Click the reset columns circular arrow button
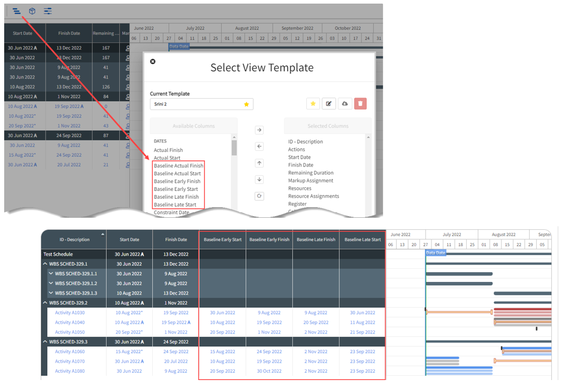The image size is (562, 392). click(259, 196)
